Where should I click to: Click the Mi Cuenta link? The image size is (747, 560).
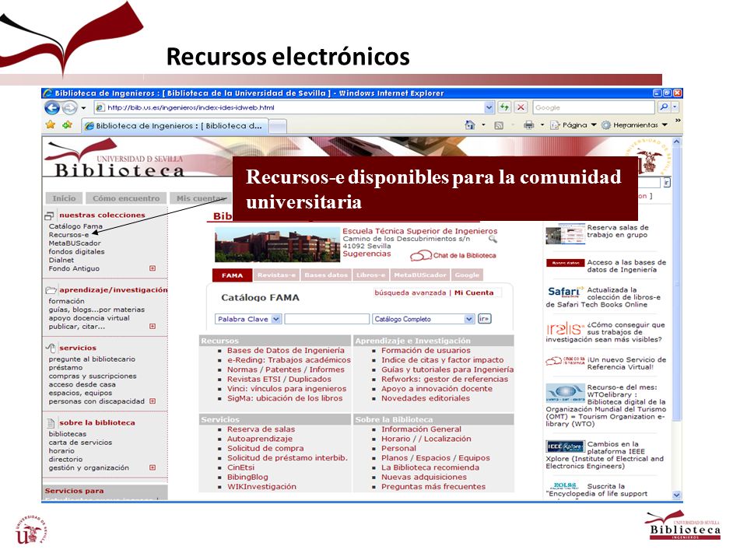tap(474, 293)
